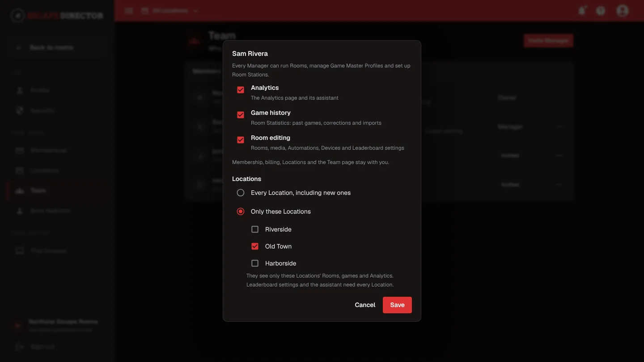
Task: Select the Only these Locations radio
Action: (x=241, y=211)
